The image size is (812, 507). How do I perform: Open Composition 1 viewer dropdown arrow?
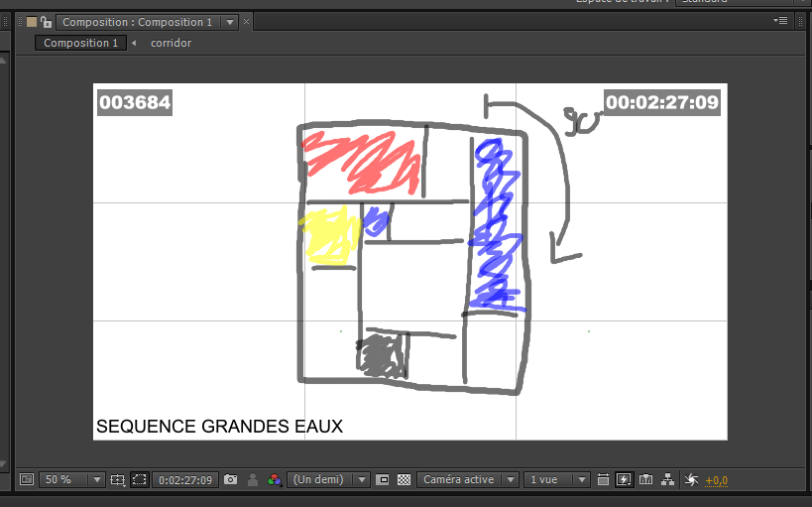(229, 22)
